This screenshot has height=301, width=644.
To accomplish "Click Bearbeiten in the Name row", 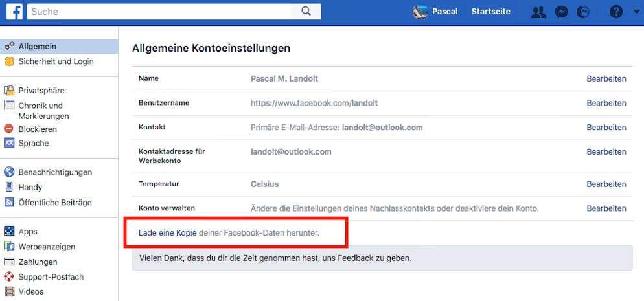I will pos(606,79).
